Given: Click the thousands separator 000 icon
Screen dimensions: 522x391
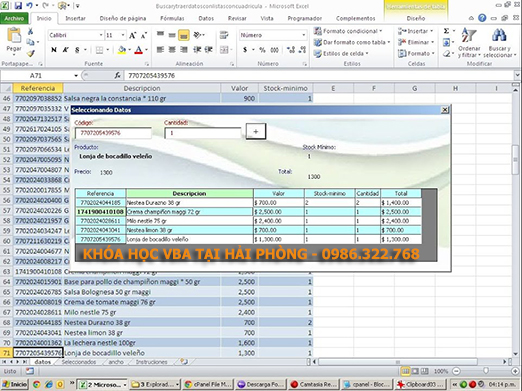Looking at the screenshot, I should tap(274, 50).
